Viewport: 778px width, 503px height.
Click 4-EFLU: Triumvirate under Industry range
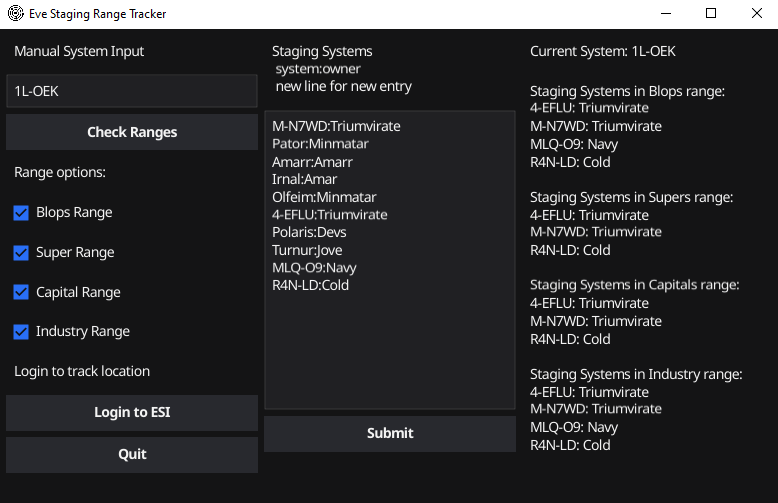[589, 392]
